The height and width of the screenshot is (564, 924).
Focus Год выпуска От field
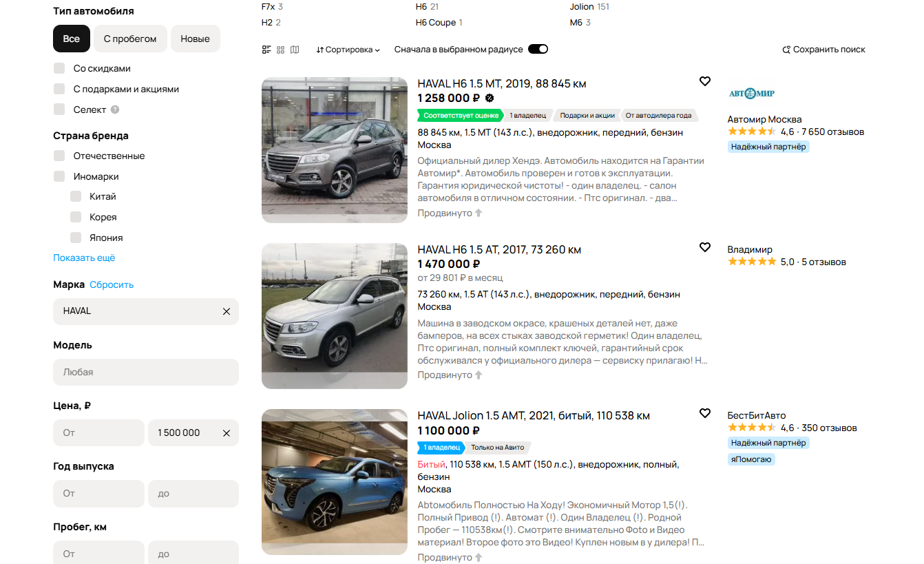(98, 494)
